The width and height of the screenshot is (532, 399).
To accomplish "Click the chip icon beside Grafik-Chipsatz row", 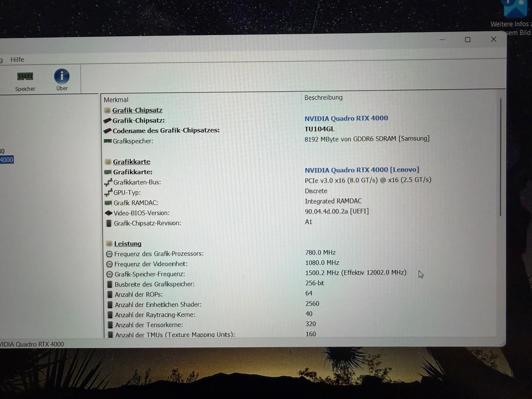I will [107, 120].
